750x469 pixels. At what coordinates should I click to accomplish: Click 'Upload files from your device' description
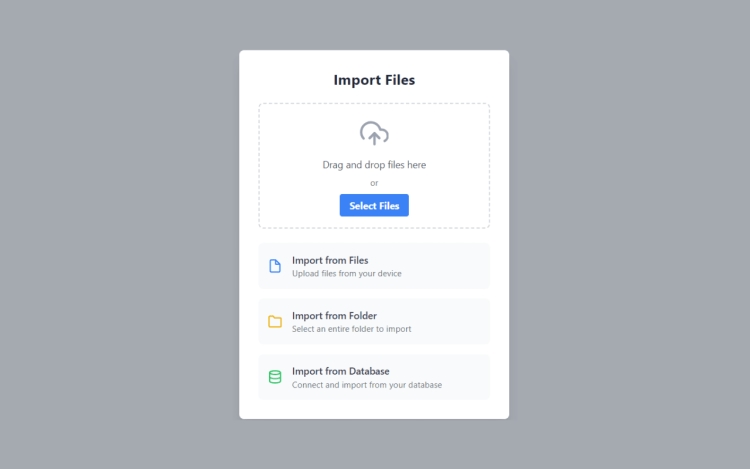347,273
